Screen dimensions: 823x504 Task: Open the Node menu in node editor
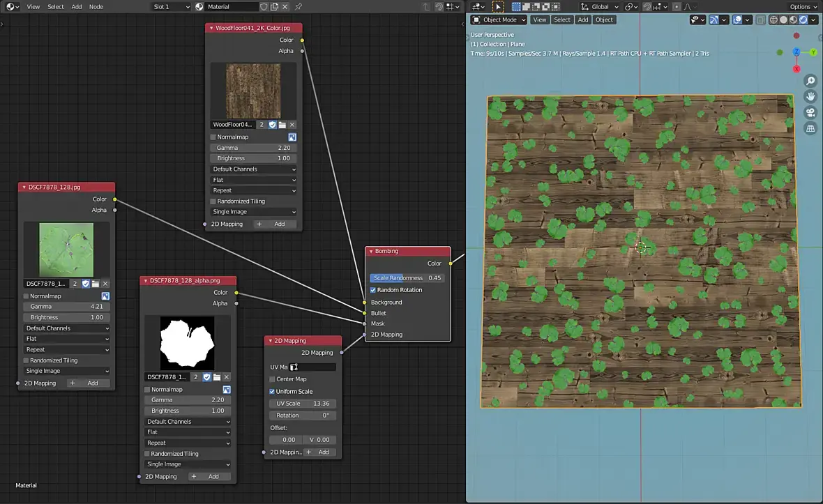click(96, 7)
